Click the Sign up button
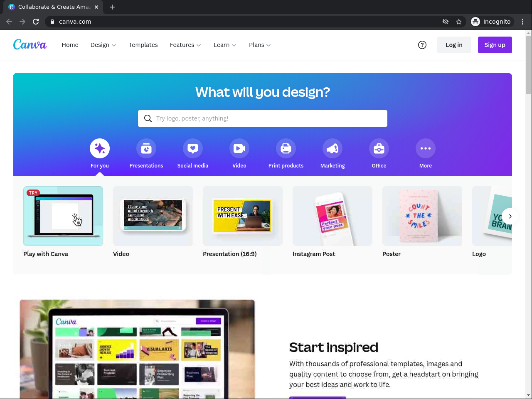Screen dimensions: 532x399 tap(495, 45)
